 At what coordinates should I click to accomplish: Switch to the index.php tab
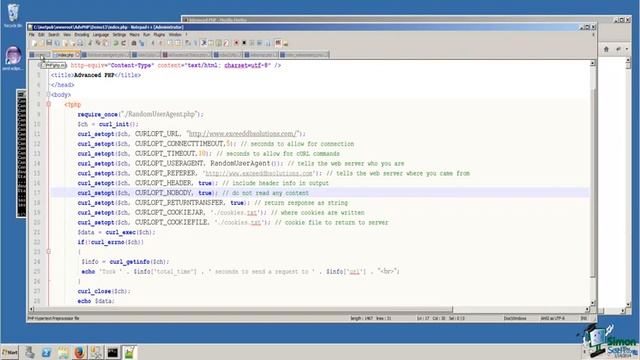click(x=66, y=55)
